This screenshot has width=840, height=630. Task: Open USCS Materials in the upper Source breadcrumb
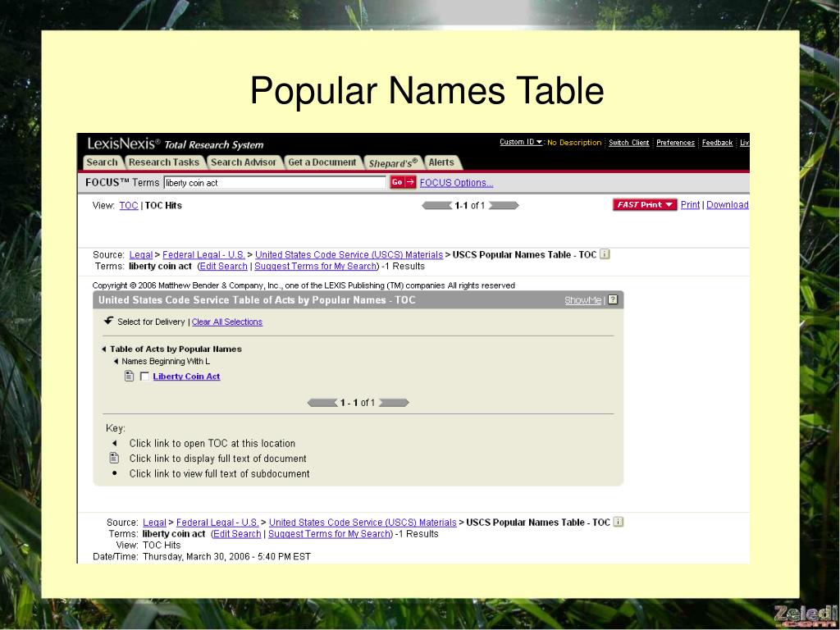tap(349, 254)
